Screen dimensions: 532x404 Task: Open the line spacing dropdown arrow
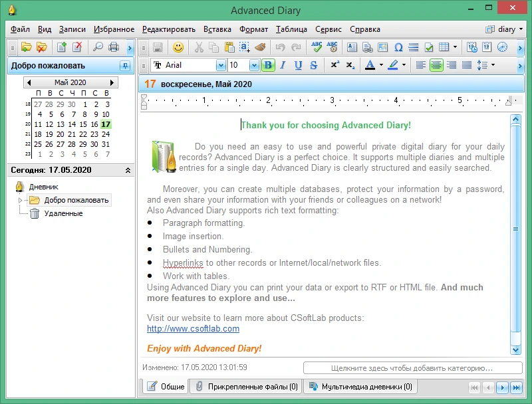(493, 65)
